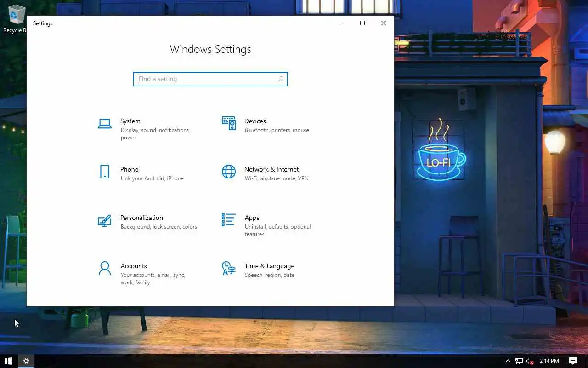This screenshot has height=368, width=588.
Task: Open the System laptop icon
Action: pos(105,123)
